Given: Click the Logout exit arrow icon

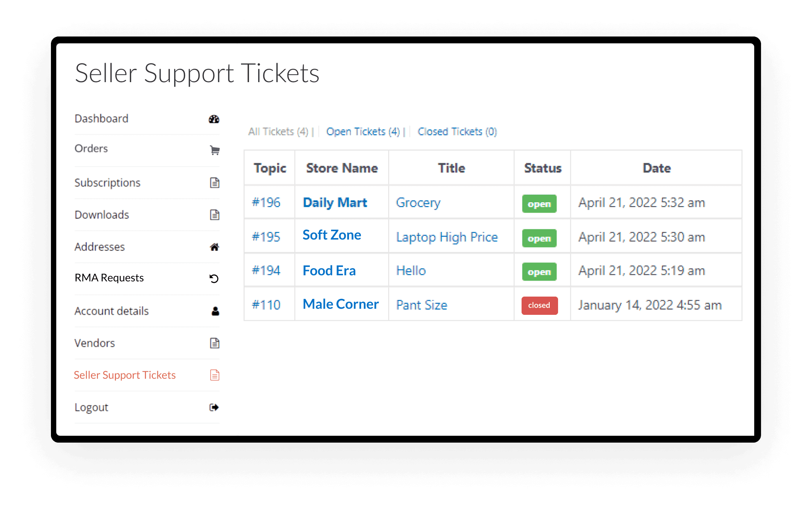Looking at the screenshot, I should point(214,408).
